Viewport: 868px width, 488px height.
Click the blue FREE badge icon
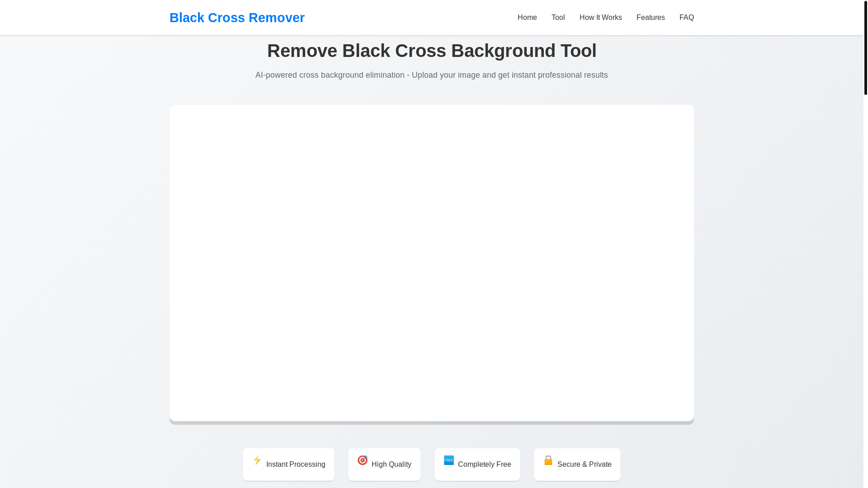click(x=449, y=460)
